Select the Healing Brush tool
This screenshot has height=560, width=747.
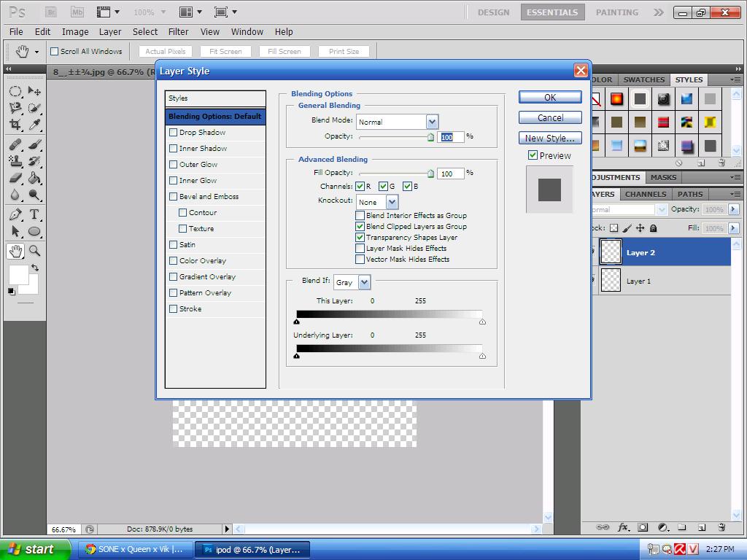point(15,144)
